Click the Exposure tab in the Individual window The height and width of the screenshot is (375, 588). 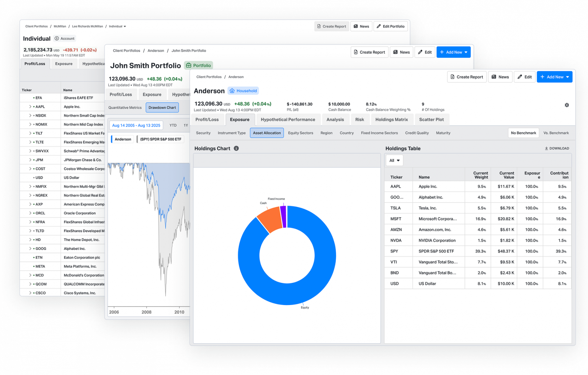coord(64,64)
